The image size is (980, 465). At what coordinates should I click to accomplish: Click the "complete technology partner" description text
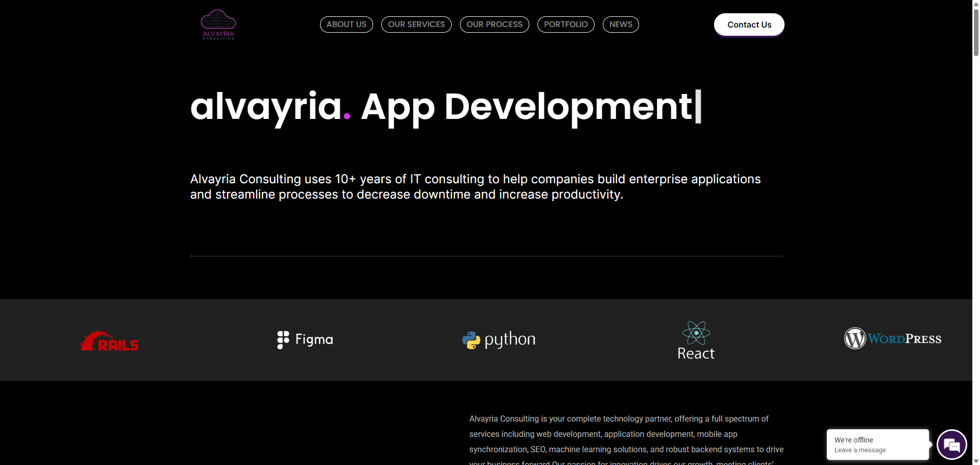pos(626,434)
